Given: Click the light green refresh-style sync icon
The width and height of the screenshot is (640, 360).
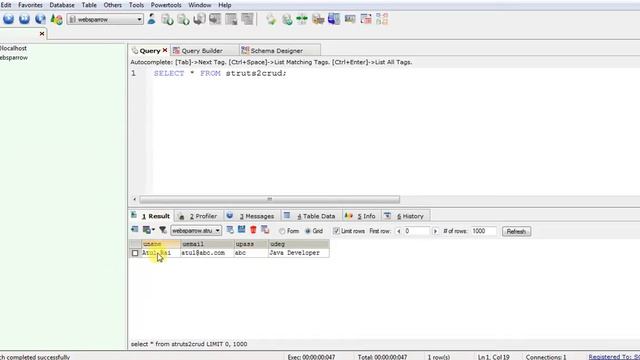Looking at the screenshot, I should (x=271, y=19).
